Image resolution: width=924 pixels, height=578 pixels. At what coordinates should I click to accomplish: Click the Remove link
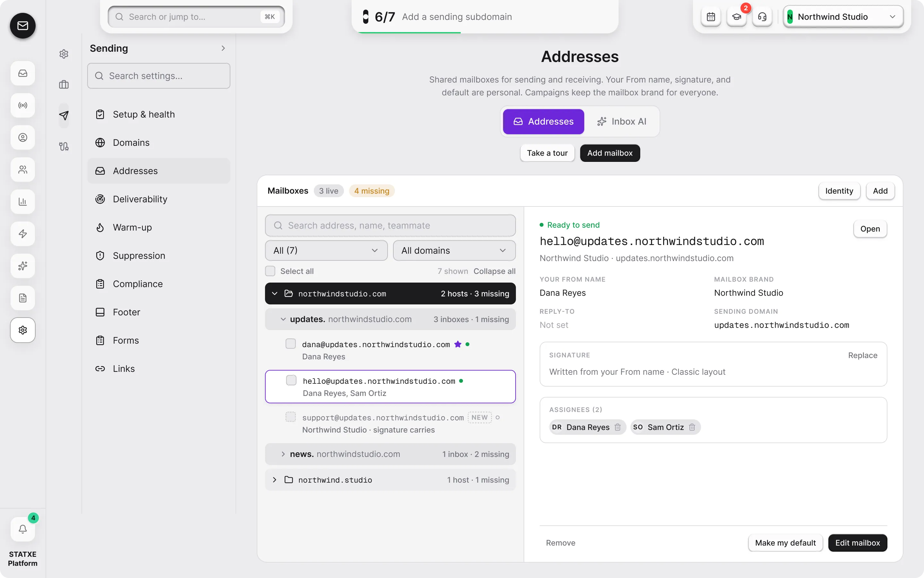pos(560,543)
